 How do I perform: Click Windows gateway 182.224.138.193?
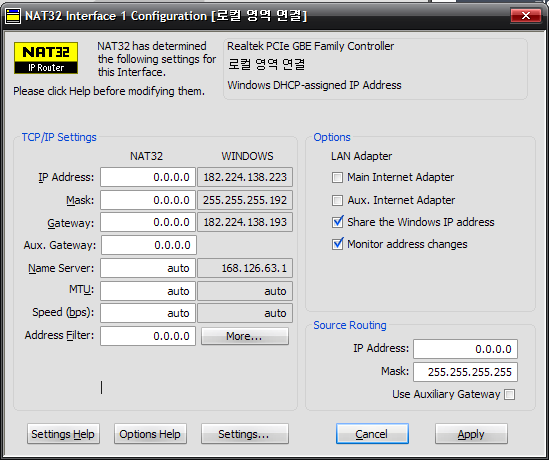245,222
